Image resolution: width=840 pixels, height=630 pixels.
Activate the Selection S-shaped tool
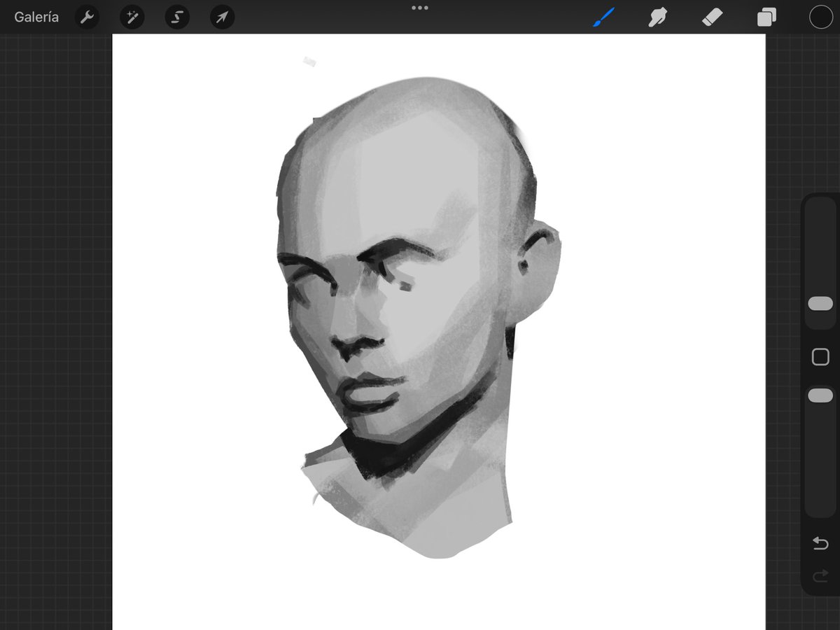tap(177, 17)
